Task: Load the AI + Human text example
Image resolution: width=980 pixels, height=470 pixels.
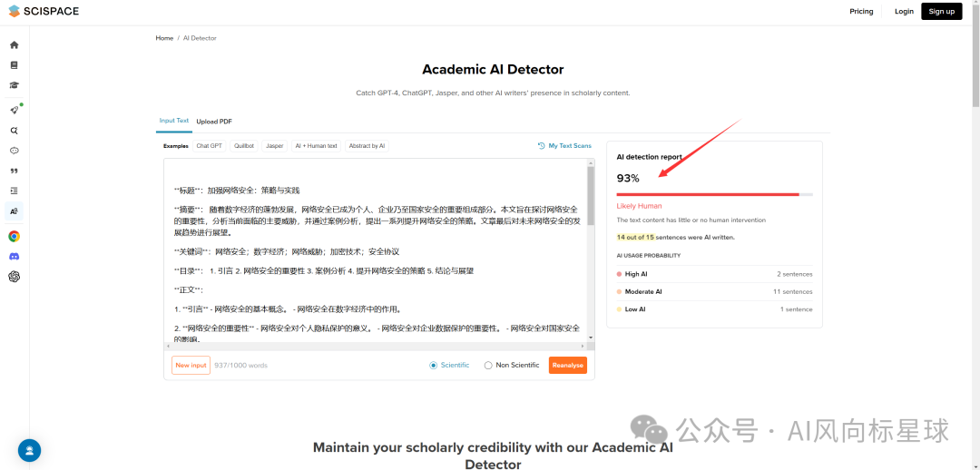Action: pos(317,145)
